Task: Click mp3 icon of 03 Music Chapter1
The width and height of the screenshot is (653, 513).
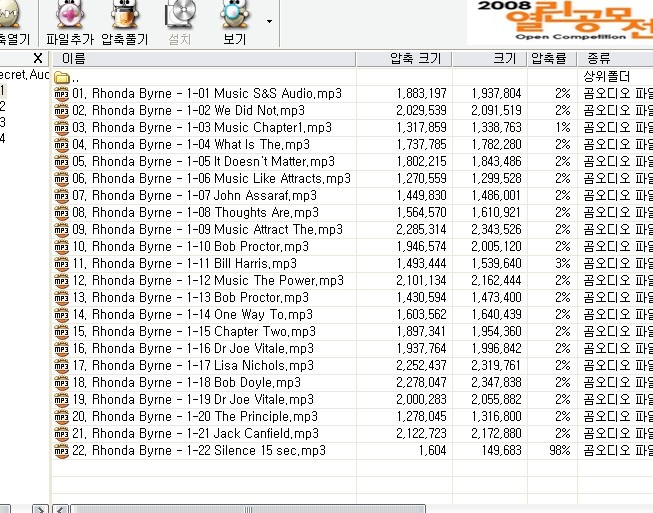Action: (x=62, y=128)
